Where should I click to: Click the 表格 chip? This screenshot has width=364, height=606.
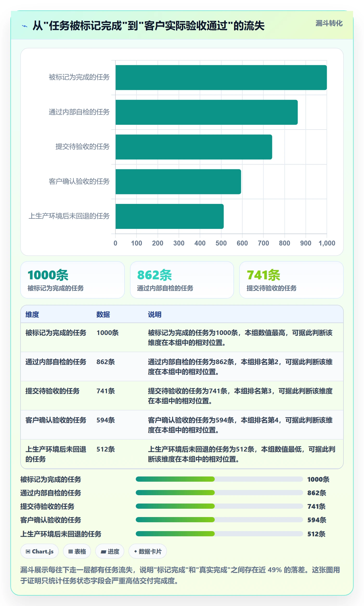pos(77,551)
